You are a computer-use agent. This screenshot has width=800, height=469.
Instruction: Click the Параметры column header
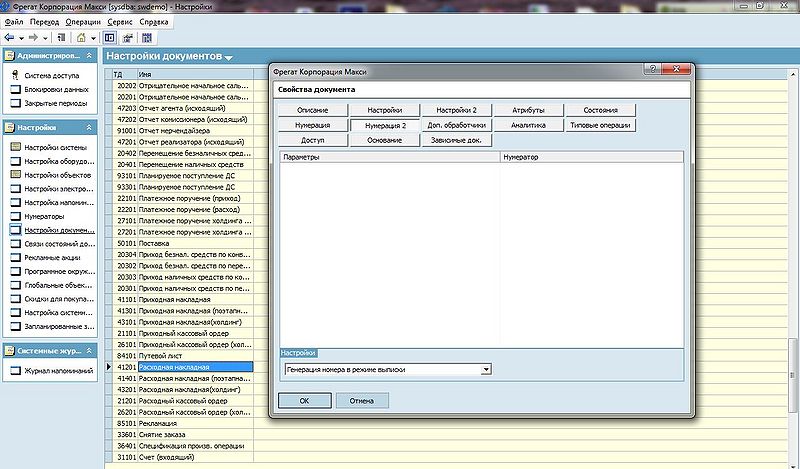point(390,157)
